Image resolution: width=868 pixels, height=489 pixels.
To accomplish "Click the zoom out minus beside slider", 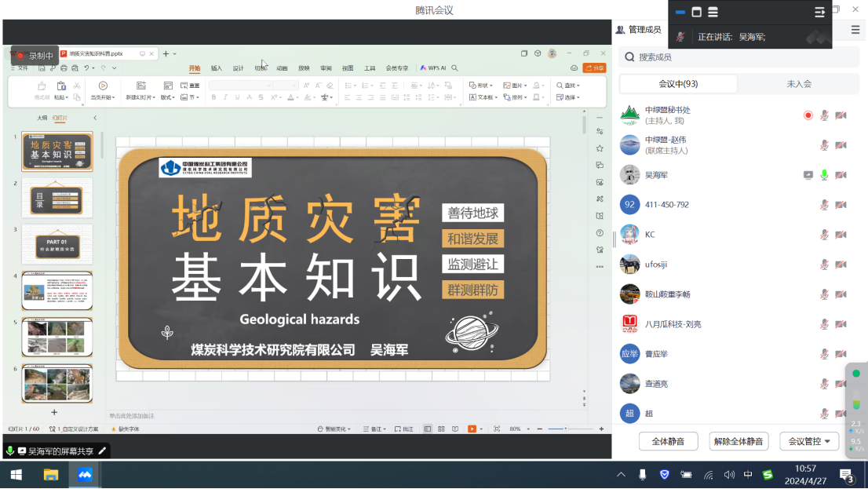I will (x=540, y=429).
